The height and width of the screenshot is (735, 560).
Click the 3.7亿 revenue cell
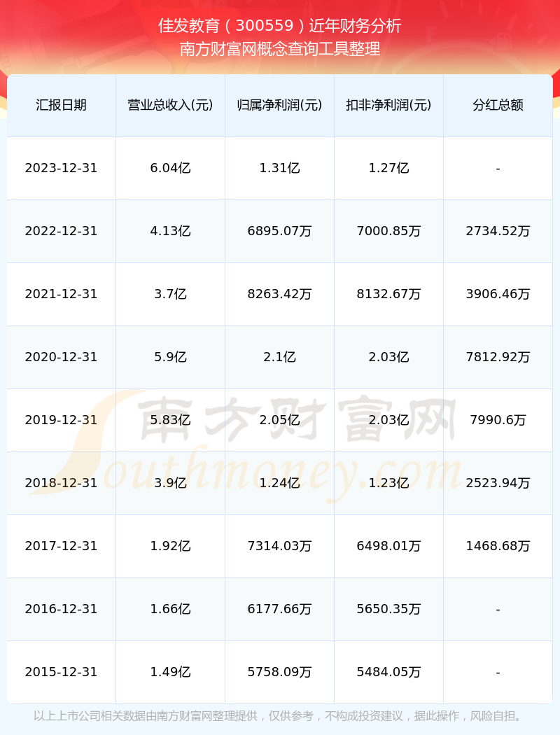coord(171,294)
